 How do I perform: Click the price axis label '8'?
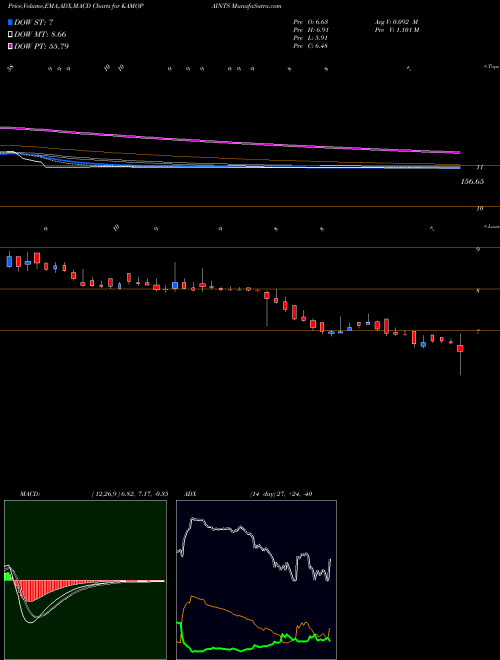pyautogui.click(x=478, y=290)
